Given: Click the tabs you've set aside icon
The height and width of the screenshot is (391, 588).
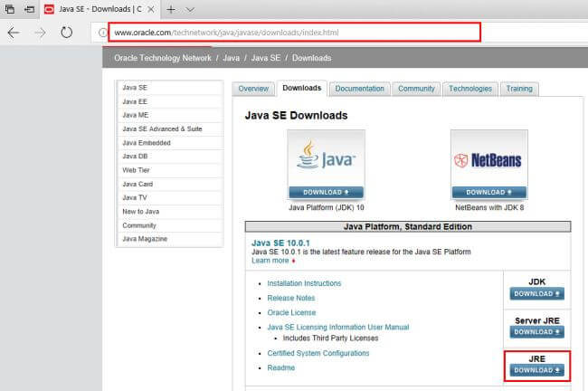Looking at the screenshot, I should point(10,9).
